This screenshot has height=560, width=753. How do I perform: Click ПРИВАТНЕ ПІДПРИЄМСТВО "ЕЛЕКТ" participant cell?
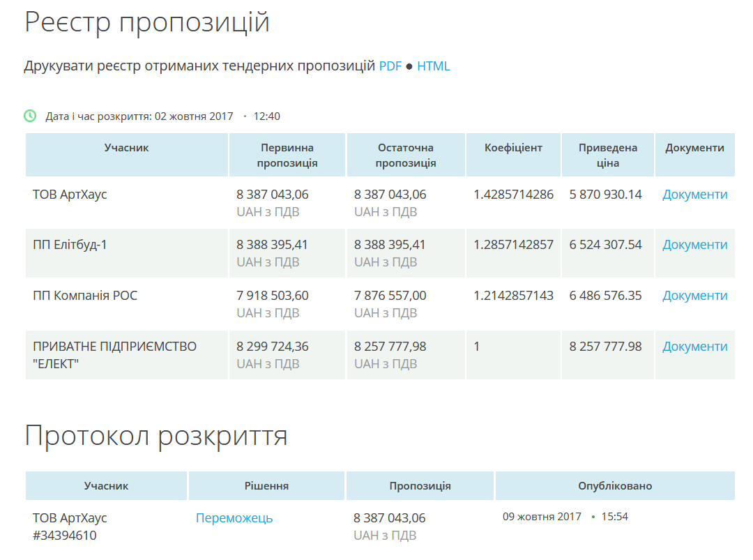click(114, 354)
